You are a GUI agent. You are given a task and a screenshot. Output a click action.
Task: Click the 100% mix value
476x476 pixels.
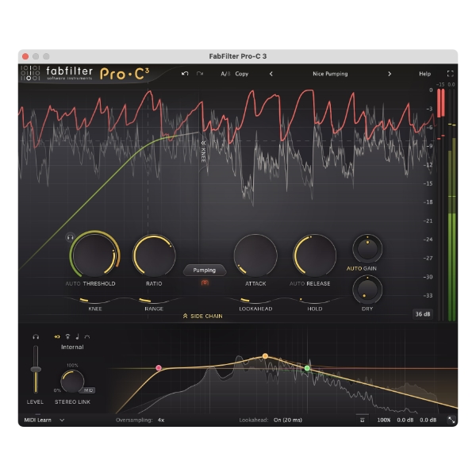[x=384, y=420]
